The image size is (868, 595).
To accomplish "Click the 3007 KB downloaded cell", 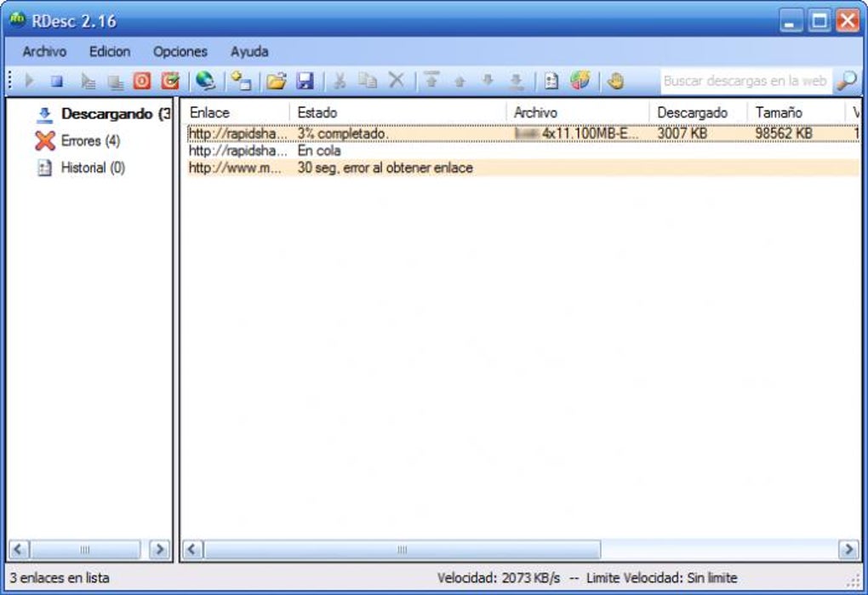I will pos(682,134).
